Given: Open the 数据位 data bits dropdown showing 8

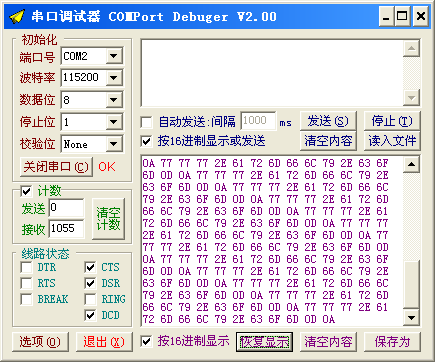Looking at the screenshot, I should (114, 100).
